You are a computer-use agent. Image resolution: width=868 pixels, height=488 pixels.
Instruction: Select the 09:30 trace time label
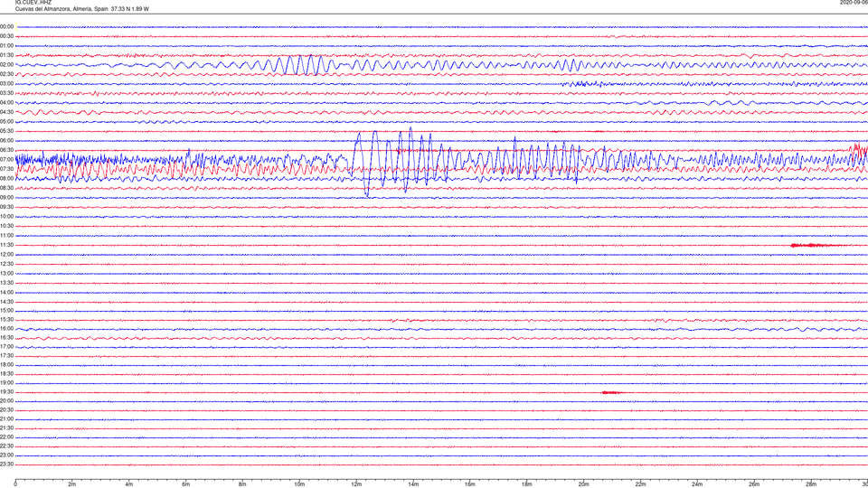point(7,207)
